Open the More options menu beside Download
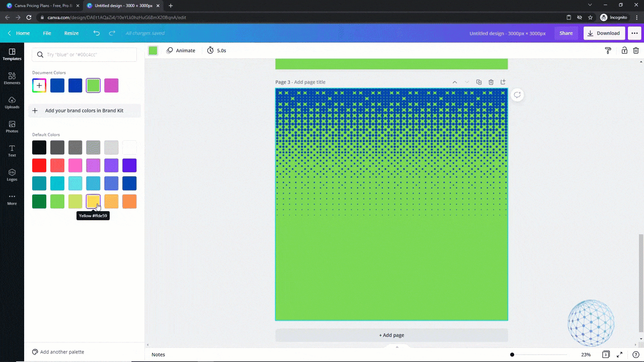The height and width of the screenshot is (362, 644). 634,33
